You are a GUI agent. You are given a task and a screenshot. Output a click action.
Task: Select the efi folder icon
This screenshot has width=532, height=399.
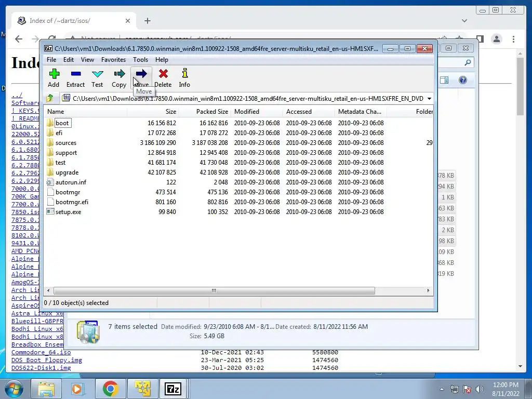[x=50, y=132]
